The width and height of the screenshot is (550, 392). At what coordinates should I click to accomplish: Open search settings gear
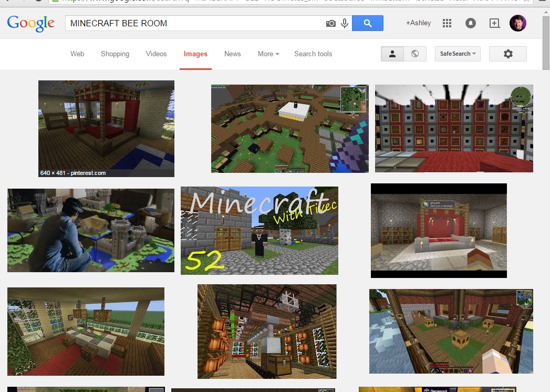pyautogui.click(x=508, y=54)
